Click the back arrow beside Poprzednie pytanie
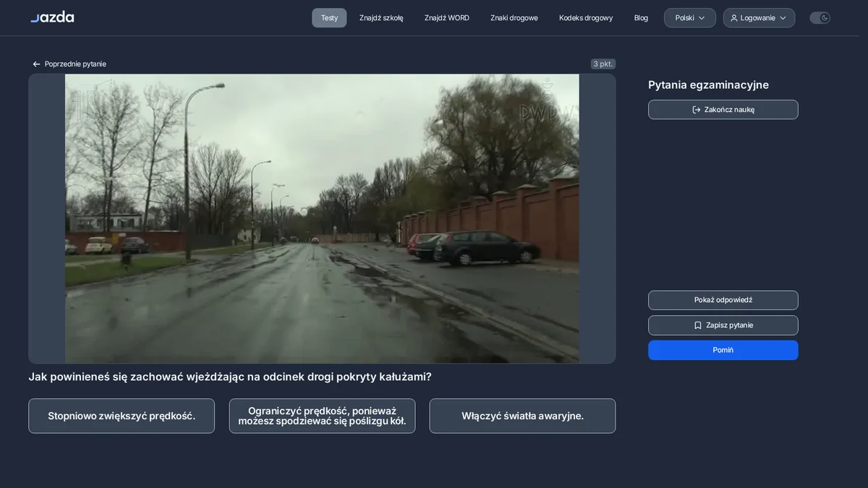 pos(36,64)
